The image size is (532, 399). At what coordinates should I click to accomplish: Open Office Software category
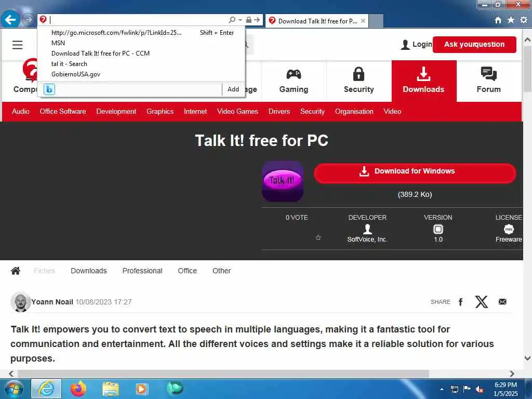63,111
